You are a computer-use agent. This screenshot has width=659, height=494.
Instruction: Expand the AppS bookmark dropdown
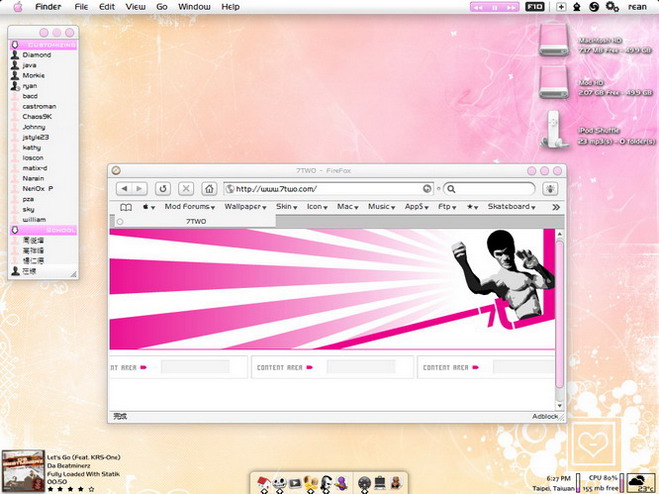(x=416, y=207)
